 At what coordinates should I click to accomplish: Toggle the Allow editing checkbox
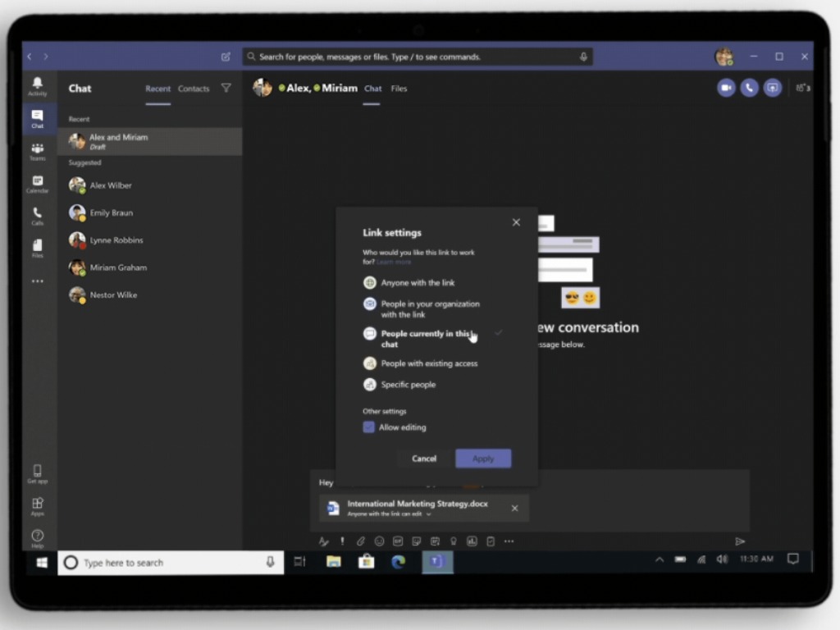pyautogui.click(x=369, y=427)
